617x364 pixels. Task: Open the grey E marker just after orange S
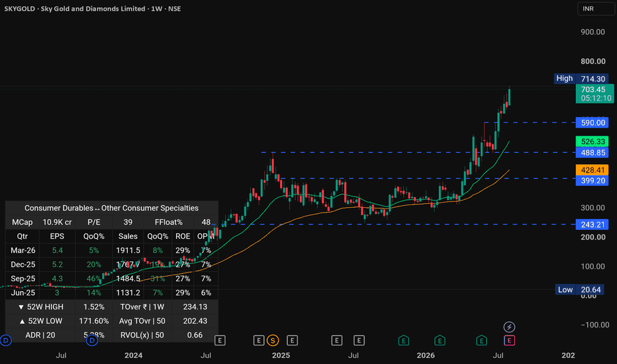(292, 340)
